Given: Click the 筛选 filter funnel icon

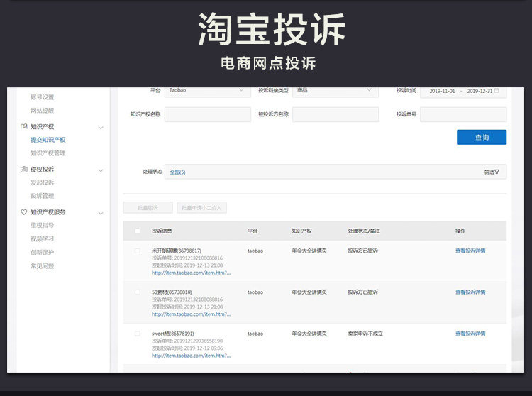Looking at the screenshot, I should click(x=497, y=172).
